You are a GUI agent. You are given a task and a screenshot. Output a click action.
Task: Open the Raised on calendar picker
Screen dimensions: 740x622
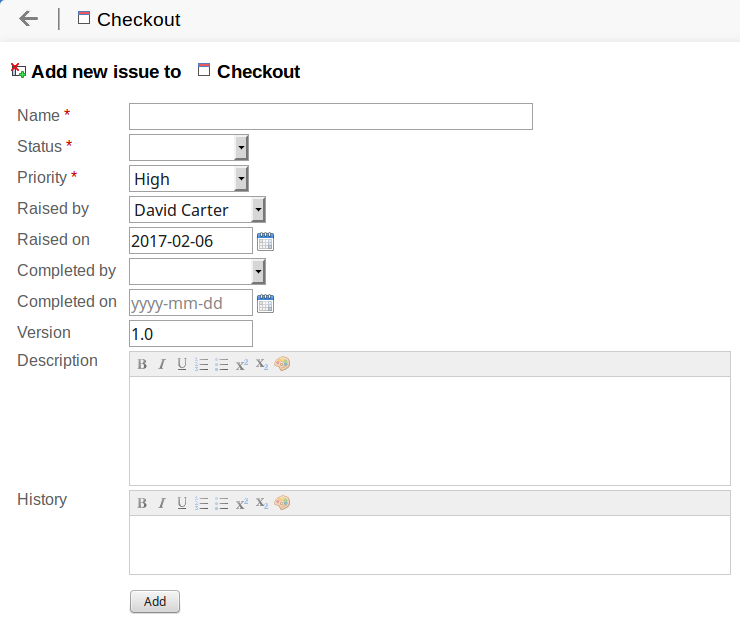pos(265,241)
